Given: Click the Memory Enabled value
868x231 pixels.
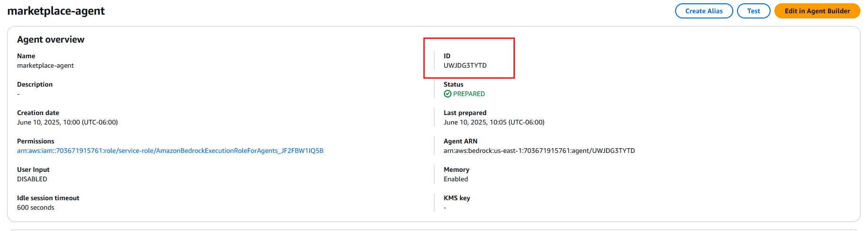Looking at the screenshot, I should tap(455, 179).
